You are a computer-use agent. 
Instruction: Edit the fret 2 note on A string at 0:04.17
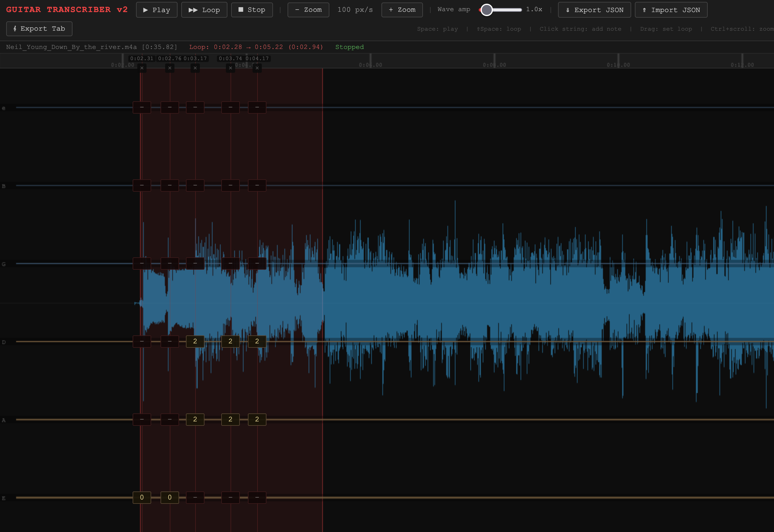tap(257, 419)
